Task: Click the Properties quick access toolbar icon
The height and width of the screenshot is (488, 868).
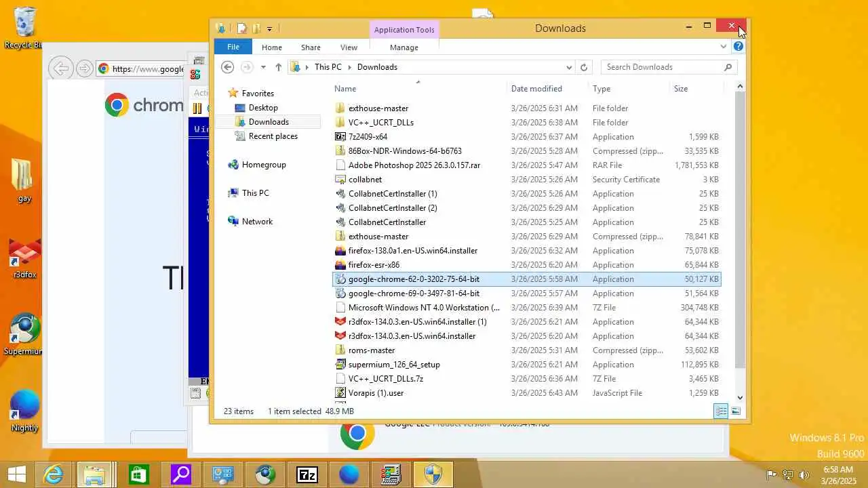Action: pos(241,28)
